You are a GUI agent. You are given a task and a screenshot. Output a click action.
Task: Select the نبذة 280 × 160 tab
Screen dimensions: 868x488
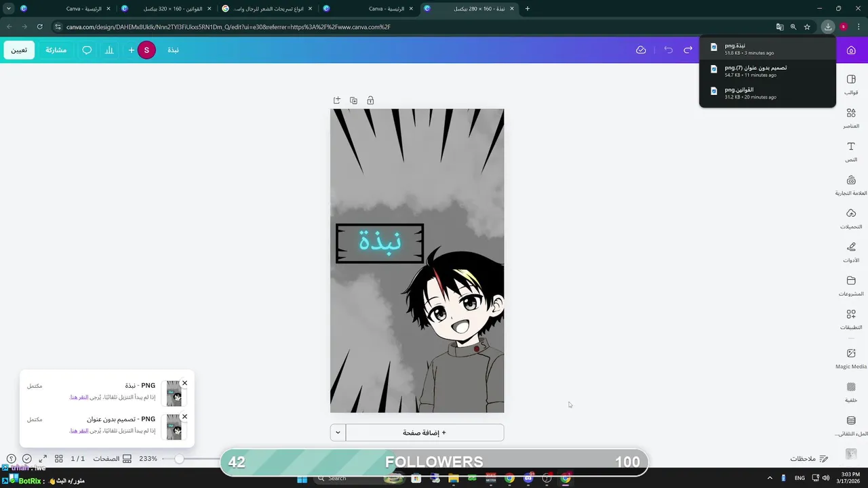470,9
